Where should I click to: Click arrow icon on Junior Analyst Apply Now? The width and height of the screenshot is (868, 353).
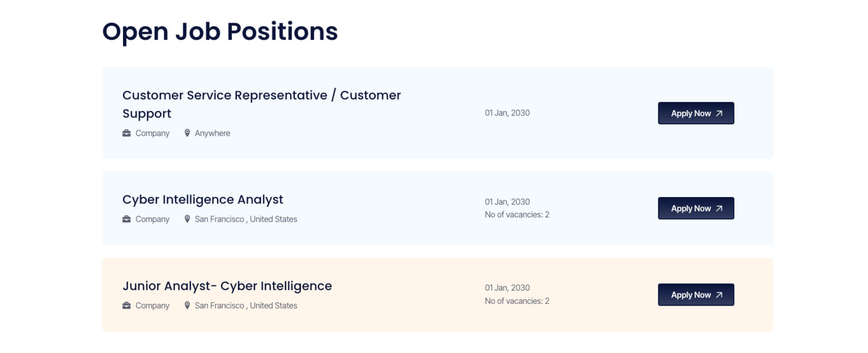click(719, 295)
